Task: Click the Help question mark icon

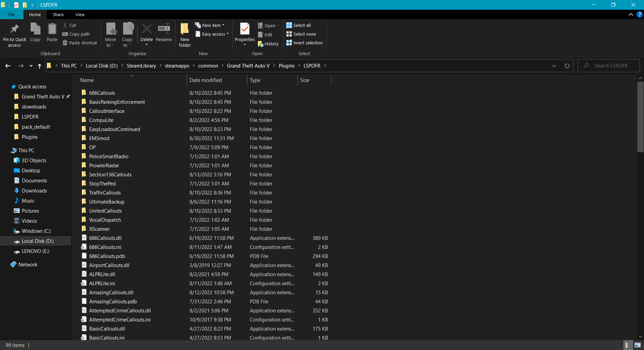Action: tap(639, 14)
